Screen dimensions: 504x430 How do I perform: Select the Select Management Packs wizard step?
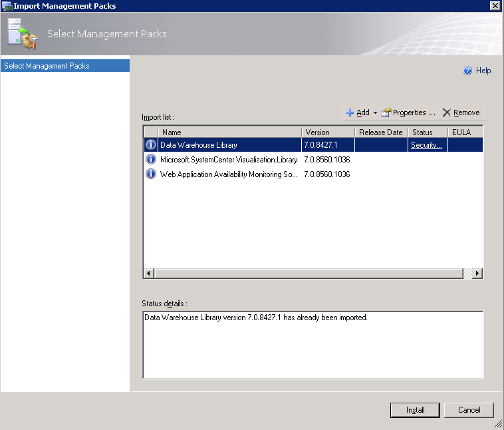tap(65, 66)
